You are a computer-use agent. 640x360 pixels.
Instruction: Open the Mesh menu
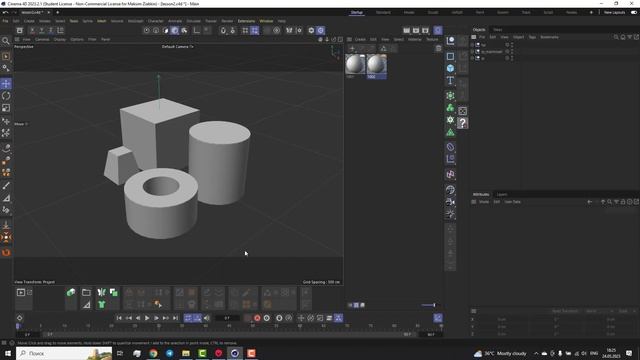pos(102,21)
